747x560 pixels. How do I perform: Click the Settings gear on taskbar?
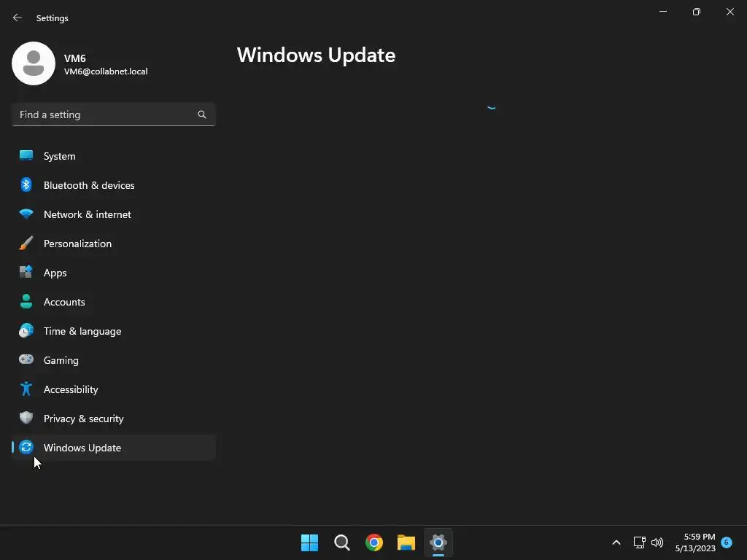pyautogui.click(x=438, y=542)
